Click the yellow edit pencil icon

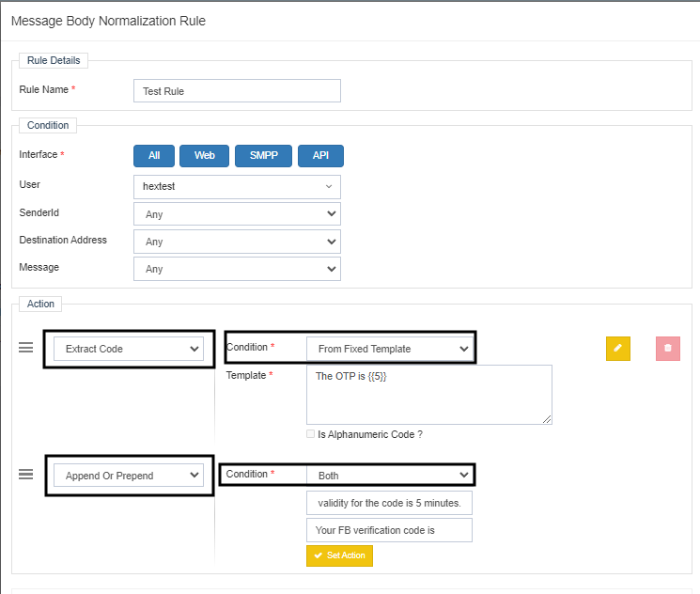617,348
